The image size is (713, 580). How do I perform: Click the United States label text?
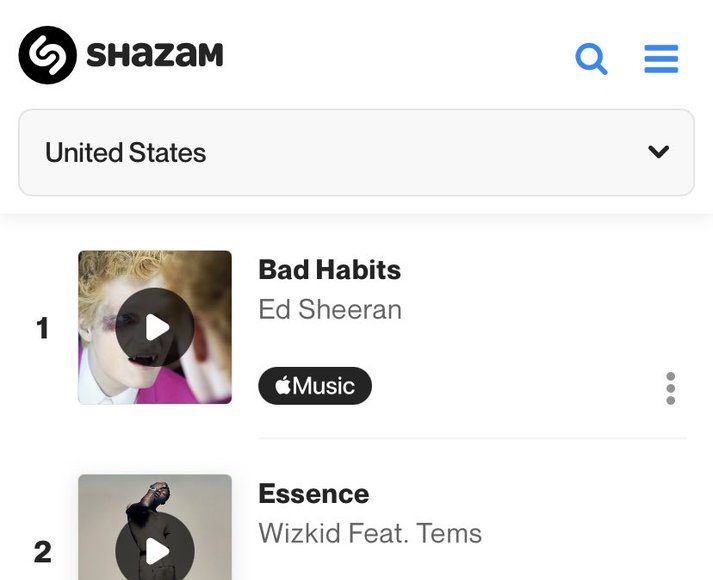tap(125, 153)
